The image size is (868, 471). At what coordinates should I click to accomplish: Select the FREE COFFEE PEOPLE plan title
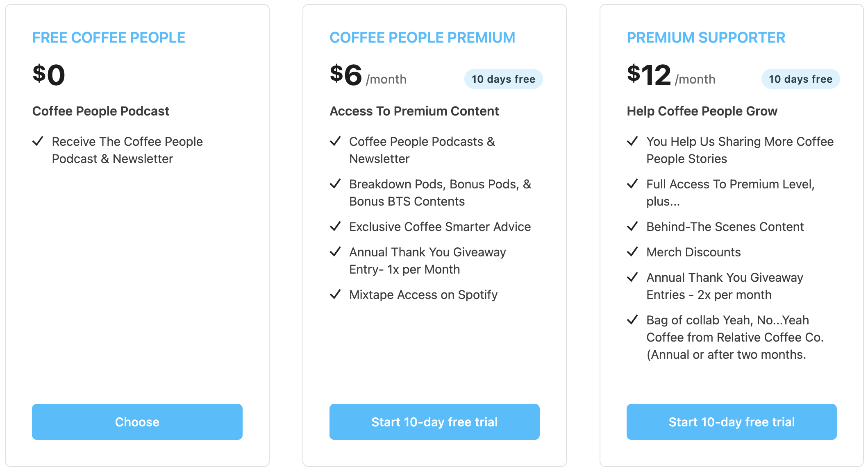(x=109, y=38)
